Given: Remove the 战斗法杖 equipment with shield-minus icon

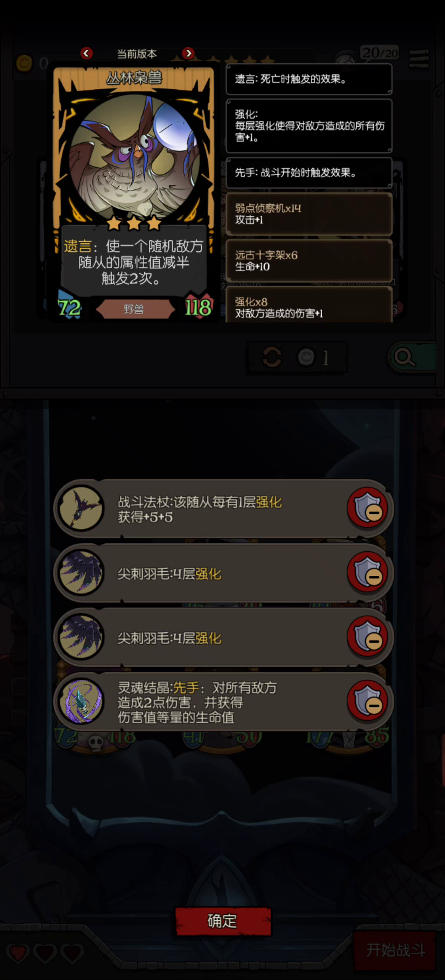Looking at the screenshot, I should pyautogui.click(x=368, y=508).
